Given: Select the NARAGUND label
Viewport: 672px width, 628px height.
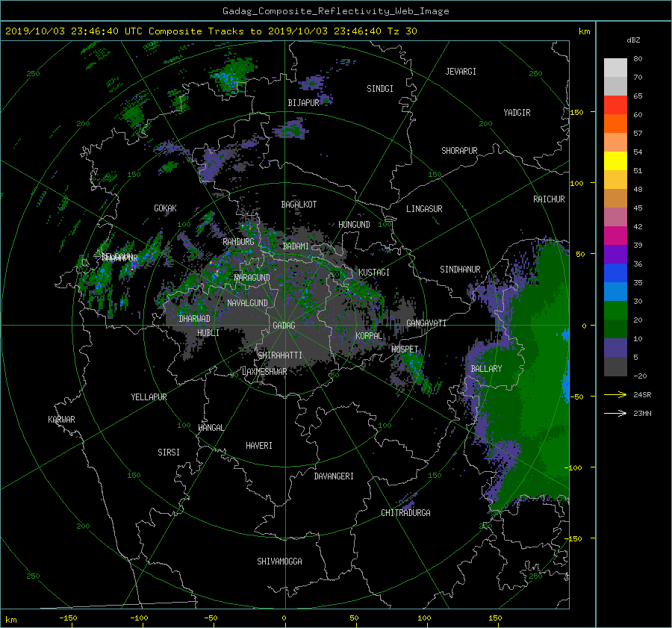Looking at the screenshot, I should [252, 278].
